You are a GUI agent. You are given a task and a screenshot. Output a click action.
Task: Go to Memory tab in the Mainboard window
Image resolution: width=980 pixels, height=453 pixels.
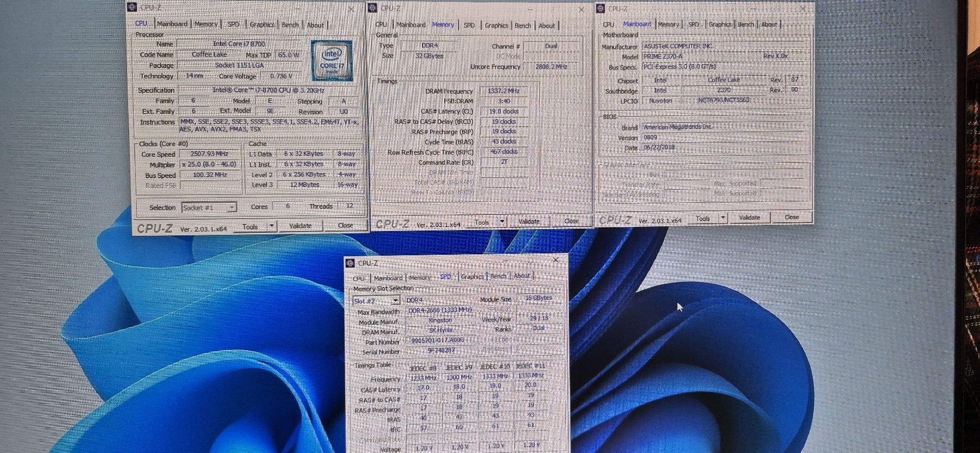pyautogui.click(x=668, y=25)
